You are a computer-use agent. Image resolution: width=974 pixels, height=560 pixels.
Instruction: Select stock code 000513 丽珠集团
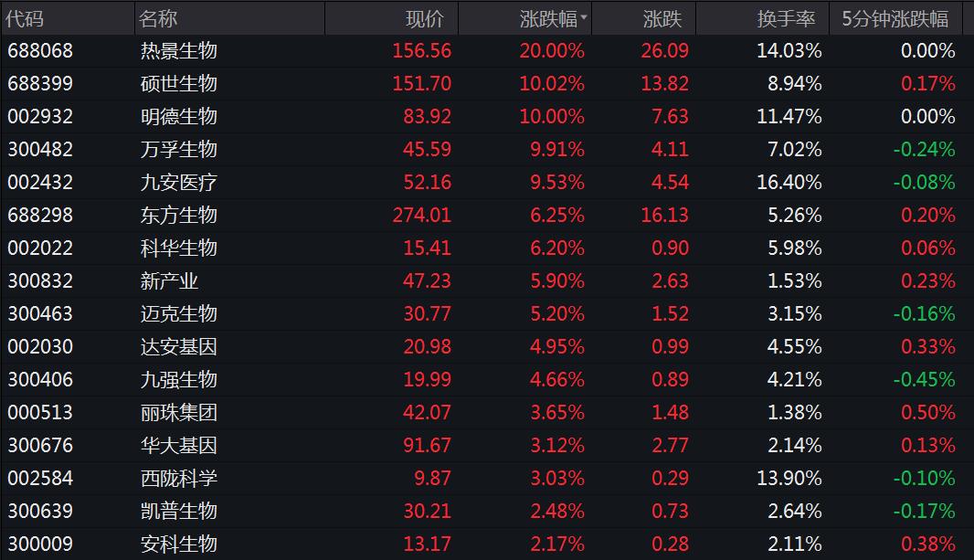[40, 413]
